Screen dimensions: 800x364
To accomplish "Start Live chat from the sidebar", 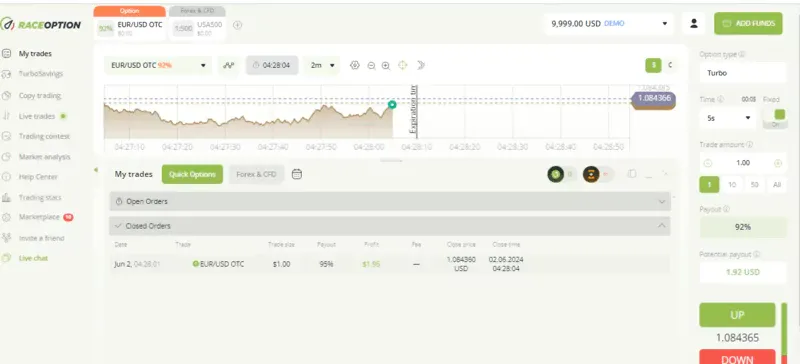I will click(x=33, y=258).
